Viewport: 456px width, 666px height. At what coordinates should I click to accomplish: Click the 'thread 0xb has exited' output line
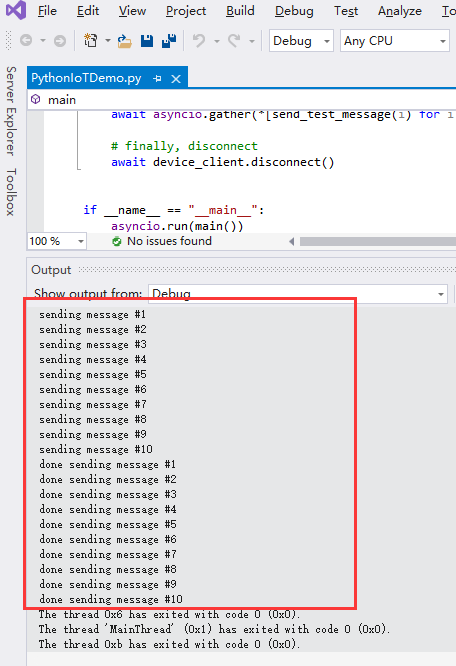tap(169, 644)
